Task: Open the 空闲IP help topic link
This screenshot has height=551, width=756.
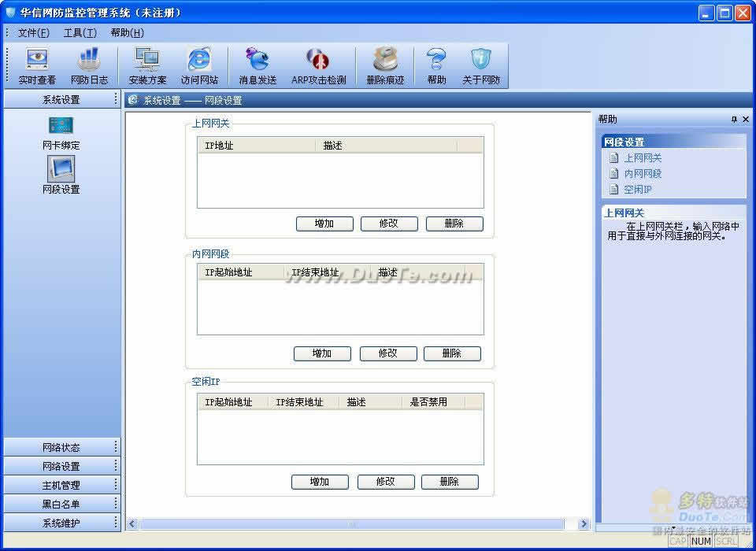Action: [638, 190]
